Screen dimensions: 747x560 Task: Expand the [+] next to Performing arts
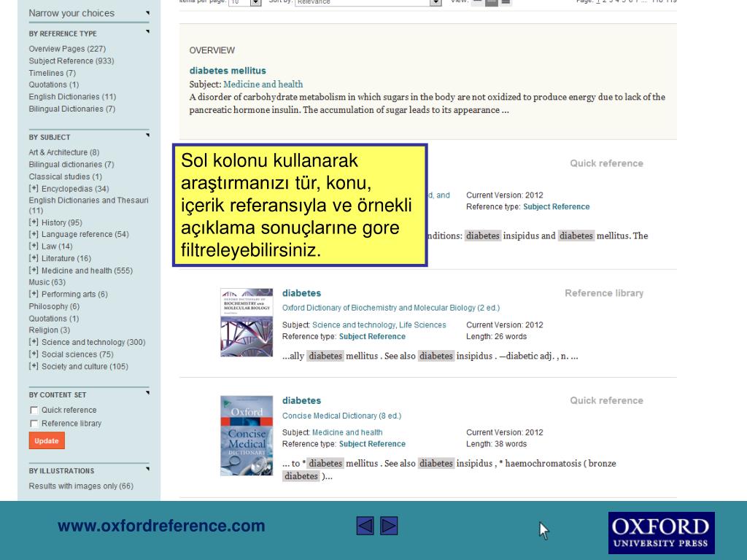click(x=34, y=295)
